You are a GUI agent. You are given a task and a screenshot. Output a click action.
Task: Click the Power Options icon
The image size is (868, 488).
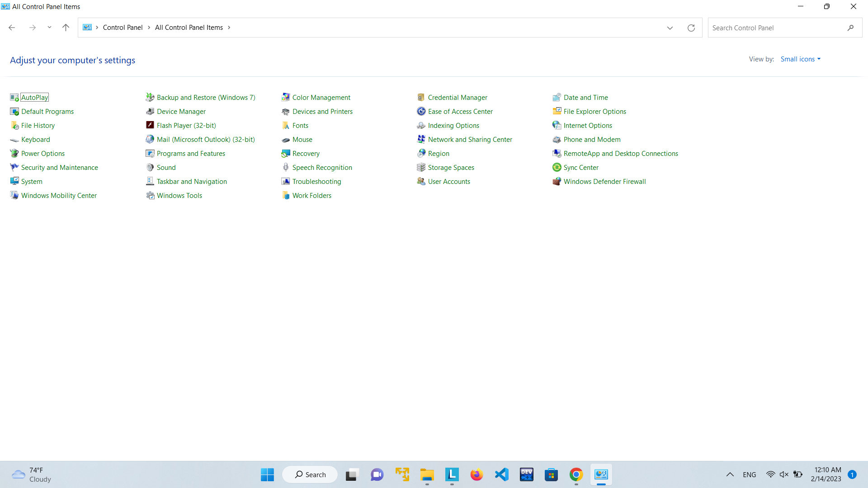point(14,153)
